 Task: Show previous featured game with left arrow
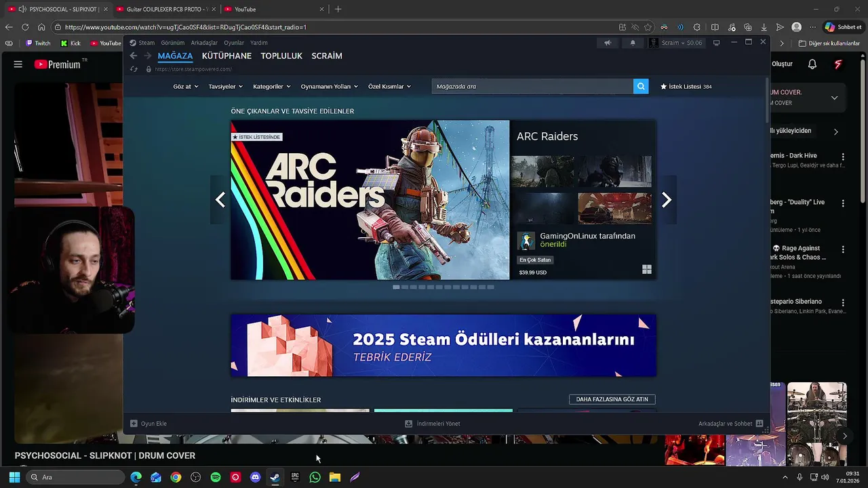pos(220,199)
